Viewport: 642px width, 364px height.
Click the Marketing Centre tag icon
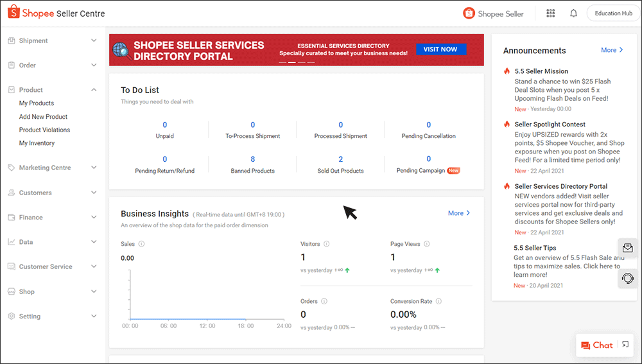[x=12, y=168]
